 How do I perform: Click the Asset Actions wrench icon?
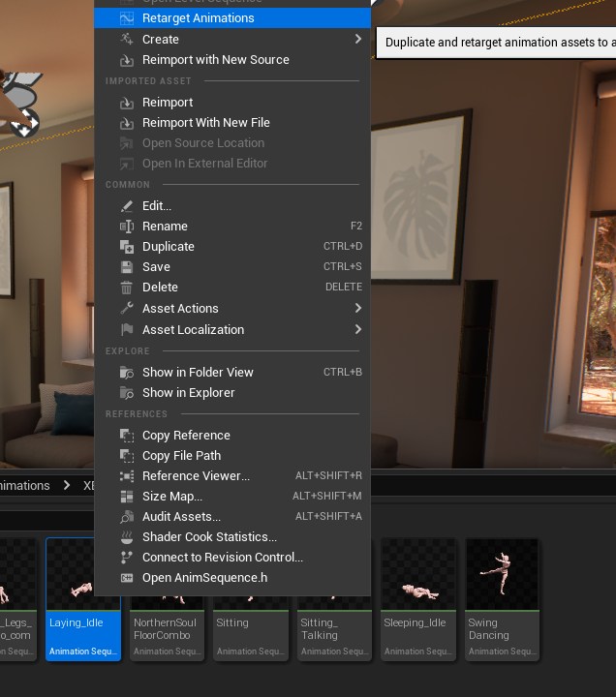tap(127, 309)
